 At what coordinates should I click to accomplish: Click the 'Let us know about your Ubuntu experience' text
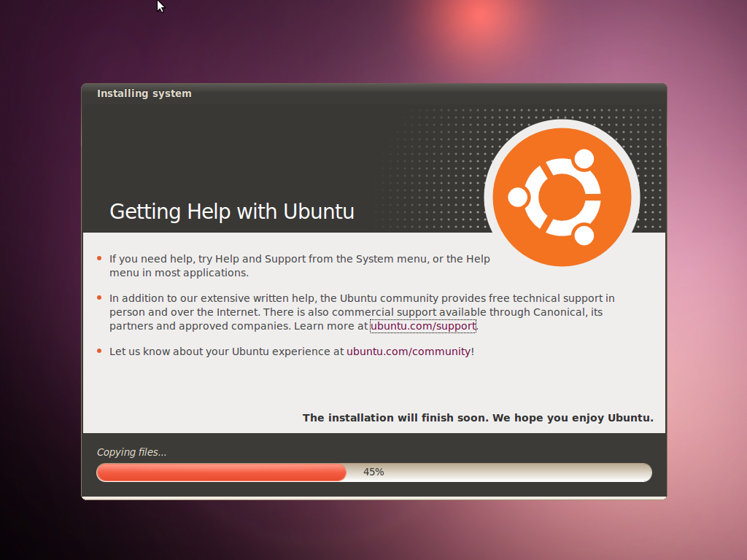coord(226,351)
